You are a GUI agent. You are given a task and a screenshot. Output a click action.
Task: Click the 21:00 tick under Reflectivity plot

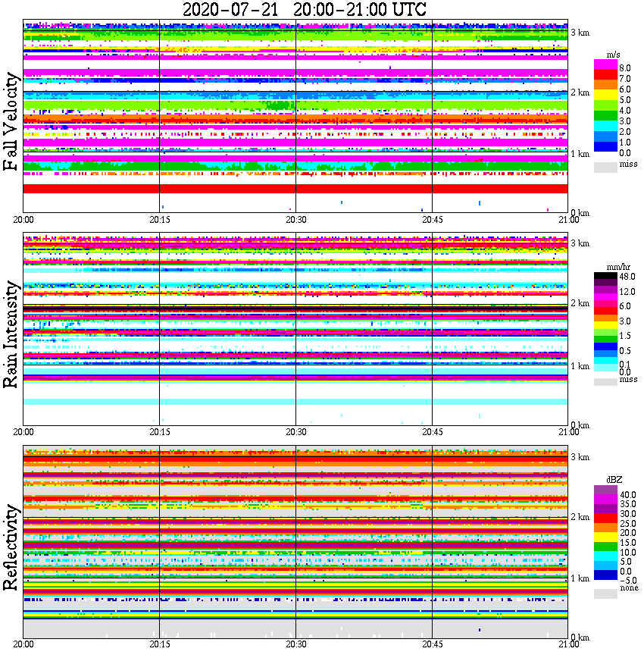(569, 644)
